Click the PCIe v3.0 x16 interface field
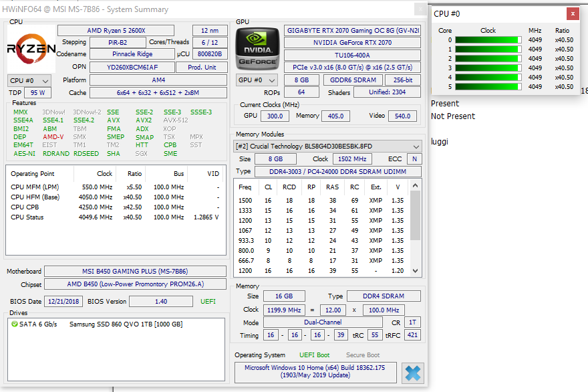Image resolution: width=588 pixels, height=392 pixels. pos(353,67)
